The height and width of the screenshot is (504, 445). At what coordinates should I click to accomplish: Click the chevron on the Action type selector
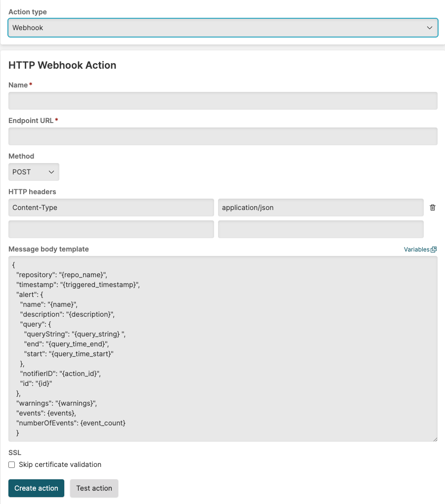(x=429, y=28)
